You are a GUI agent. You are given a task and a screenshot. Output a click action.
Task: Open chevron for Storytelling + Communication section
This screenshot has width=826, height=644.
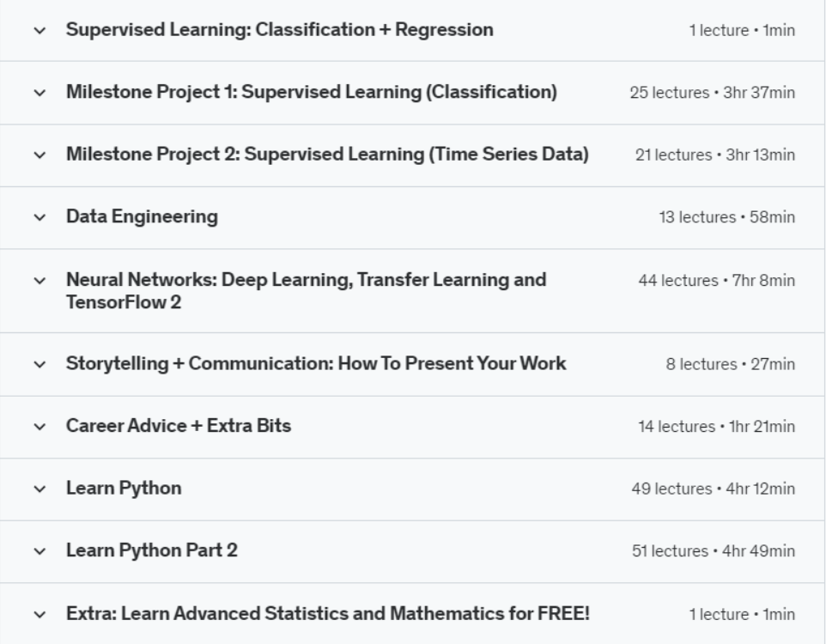tap(38, 364)
